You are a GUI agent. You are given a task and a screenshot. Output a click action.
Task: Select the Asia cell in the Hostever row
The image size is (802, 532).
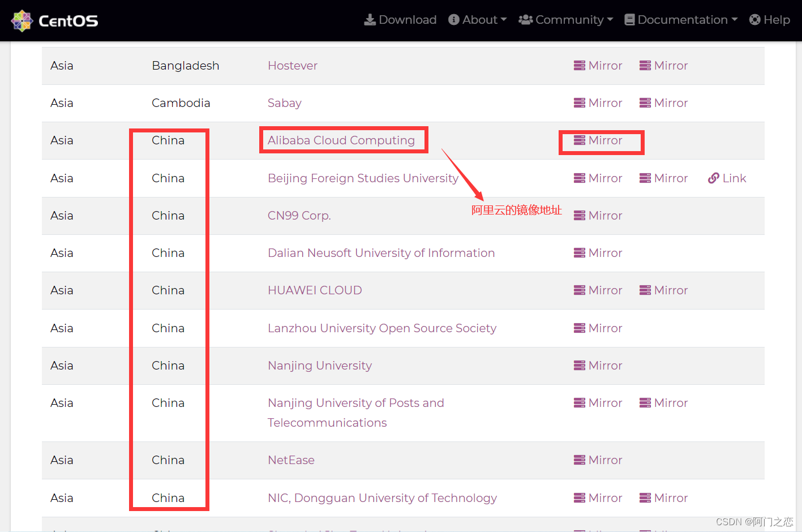[x=62, y=66]
